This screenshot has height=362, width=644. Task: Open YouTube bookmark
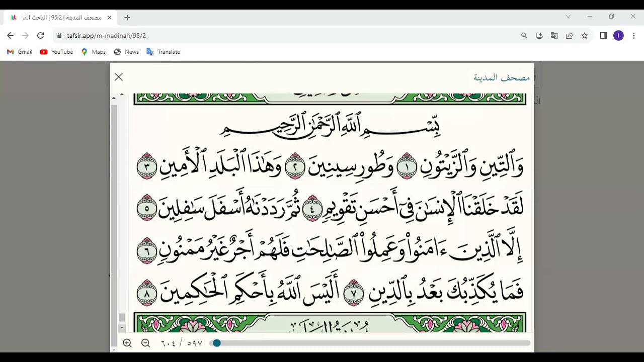(x=56, y=52)
